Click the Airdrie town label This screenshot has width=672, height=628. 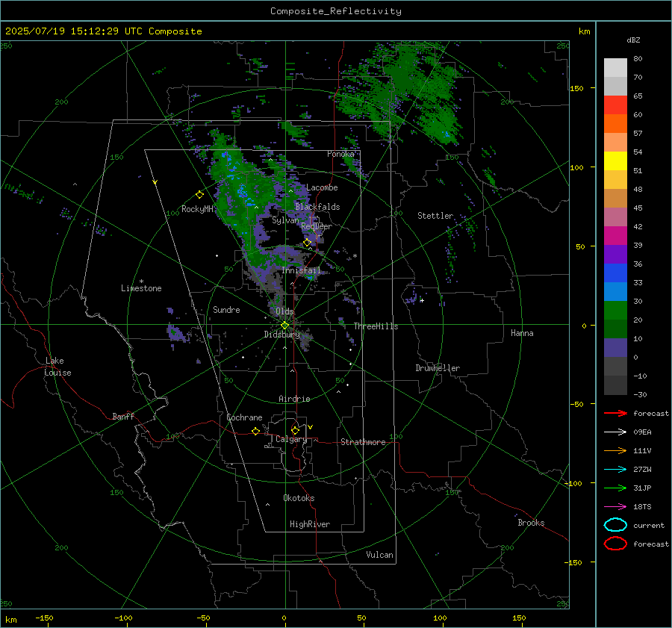(294, 399)
